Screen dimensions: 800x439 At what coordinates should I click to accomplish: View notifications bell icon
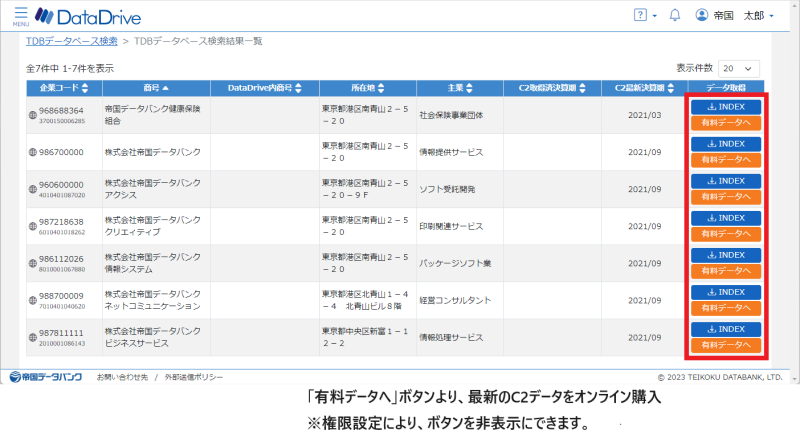point(674,15)
